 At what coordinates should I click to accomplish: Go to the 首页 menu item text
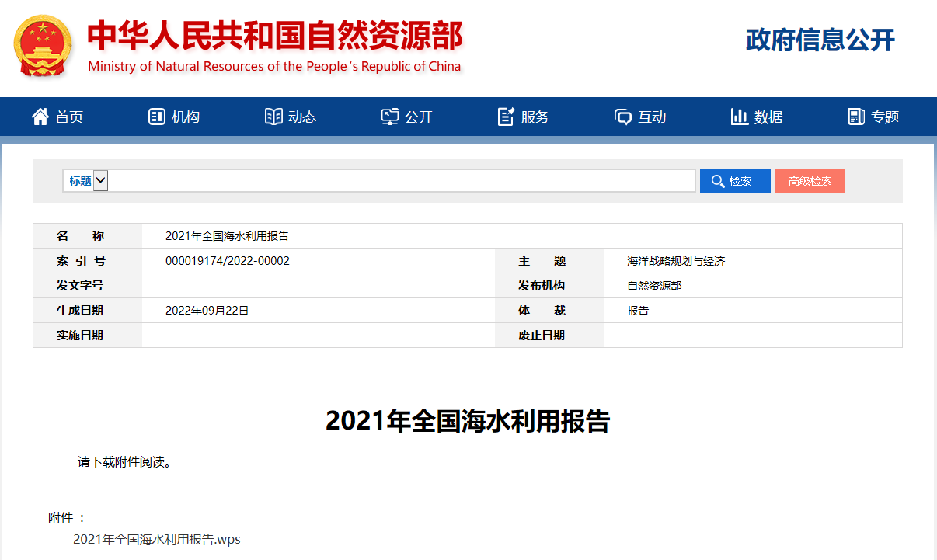pyautogui.click(x=69, y=117)
